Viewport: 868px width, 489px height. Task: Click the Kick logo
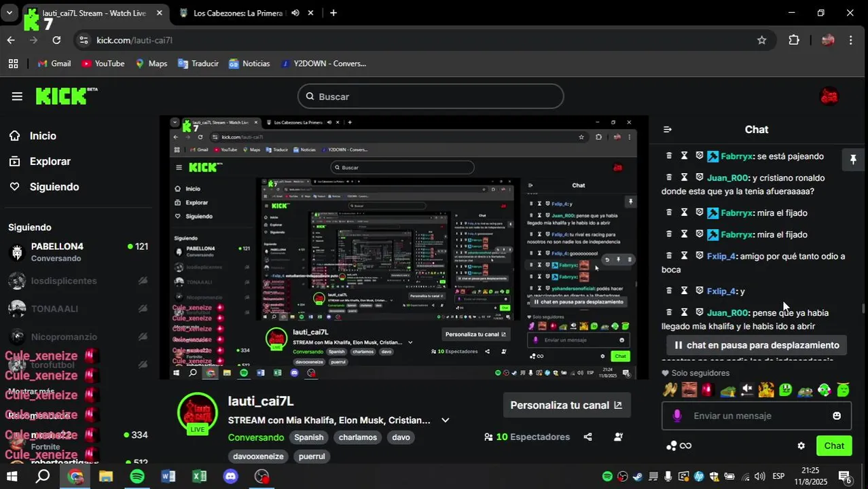tap(66, 96)
